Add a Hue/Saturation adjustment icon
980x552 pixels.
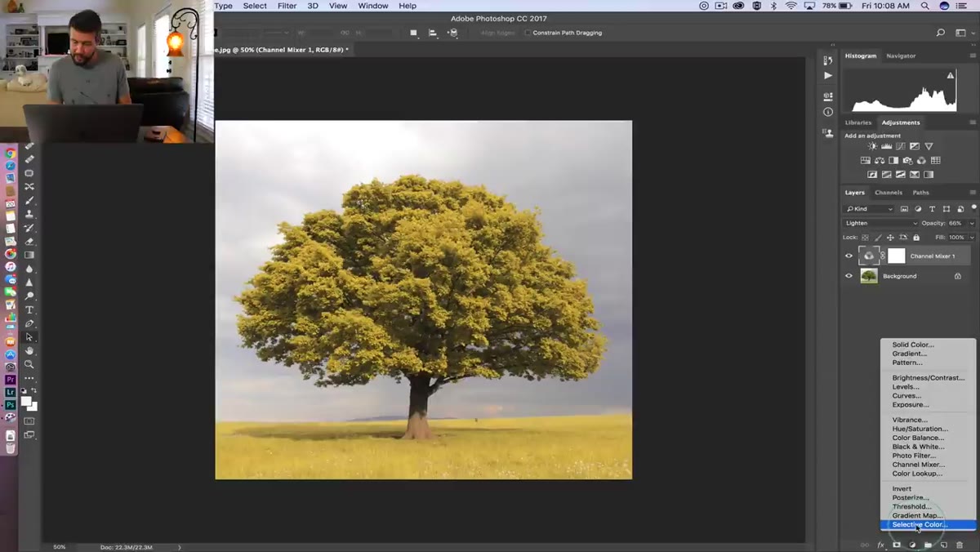pyautogui.click(x=866, y=160)
